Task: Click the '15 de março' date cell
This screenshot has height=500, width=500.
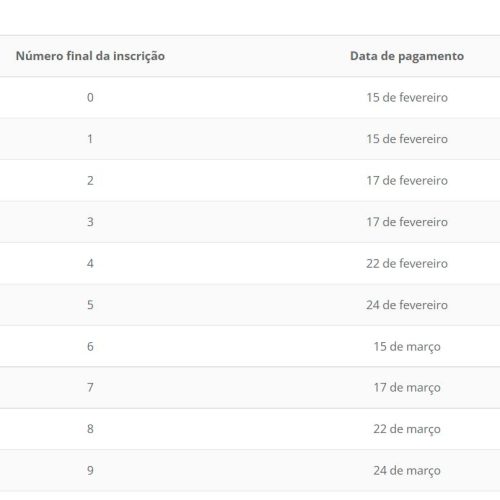Action: [x=407, y=347]
